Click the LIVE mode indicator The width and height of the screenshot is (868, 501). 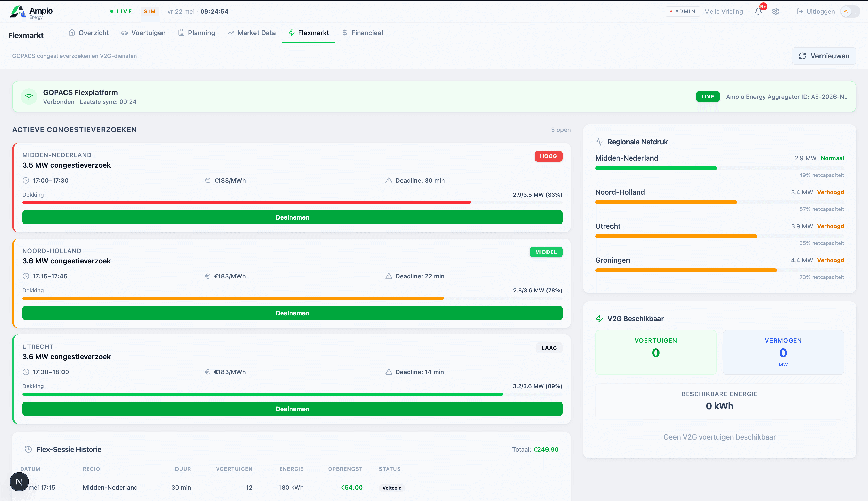(121, 11)
